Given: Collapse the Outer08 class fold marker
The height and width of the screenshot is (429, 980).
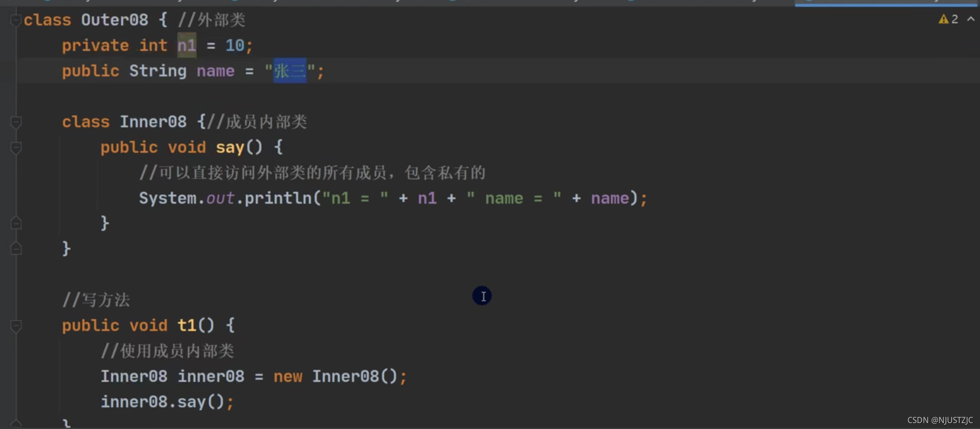Looking at the screenshot, I should pyautogui.click(x=16, y=20).
